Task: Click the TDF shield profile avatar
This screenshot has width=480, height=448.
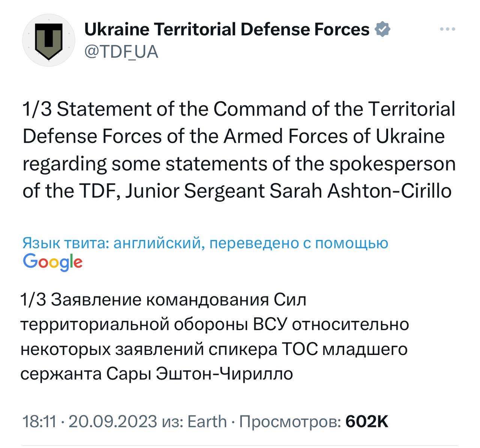Action: (48, 41)
